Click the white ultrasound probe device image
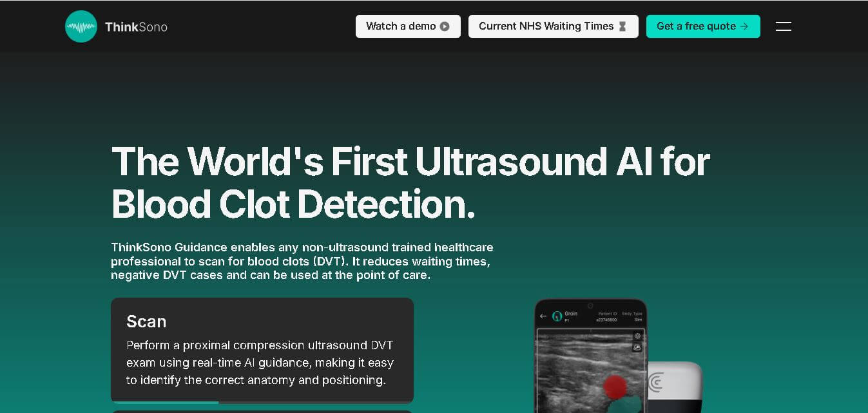The height and width of the screenshot is (413, 868). 675,387
